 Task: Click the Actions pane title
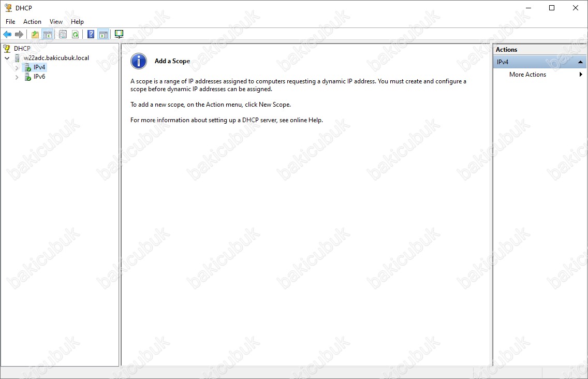coord(506,50)
